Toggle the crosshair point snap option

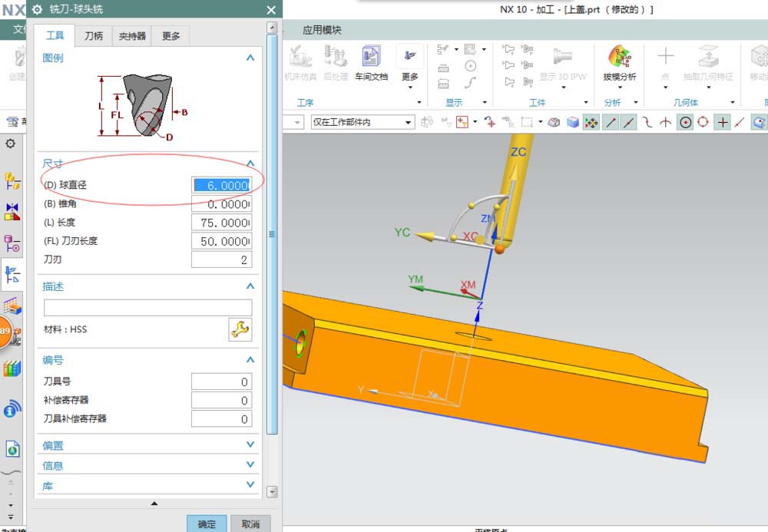(722, 122)
